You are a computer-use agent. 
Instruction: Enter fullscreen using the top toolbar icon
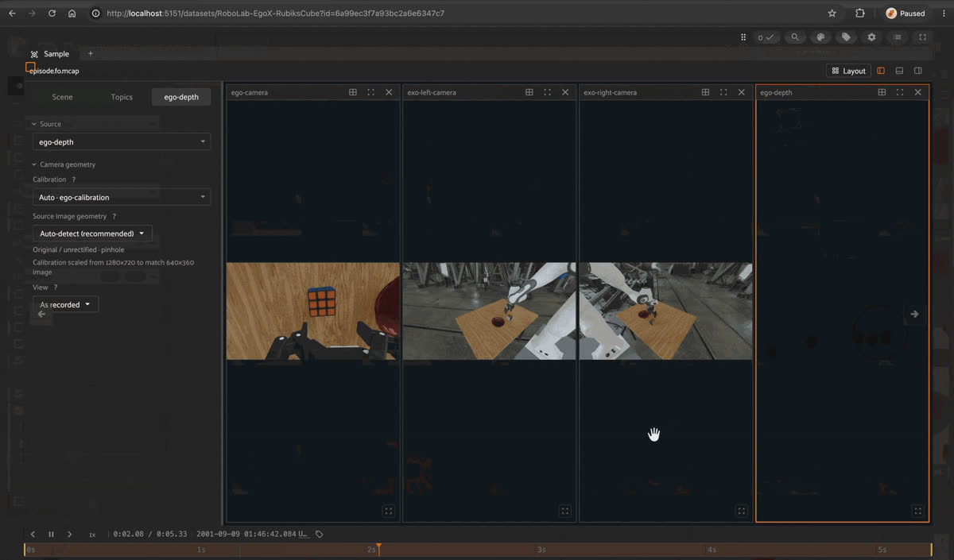pos(923,37)
